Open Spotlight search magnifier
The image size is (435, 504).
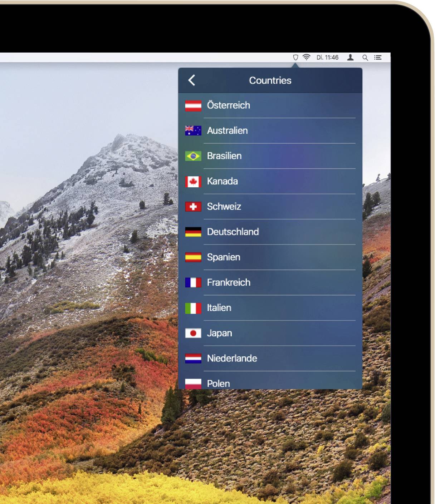point(365,57)
